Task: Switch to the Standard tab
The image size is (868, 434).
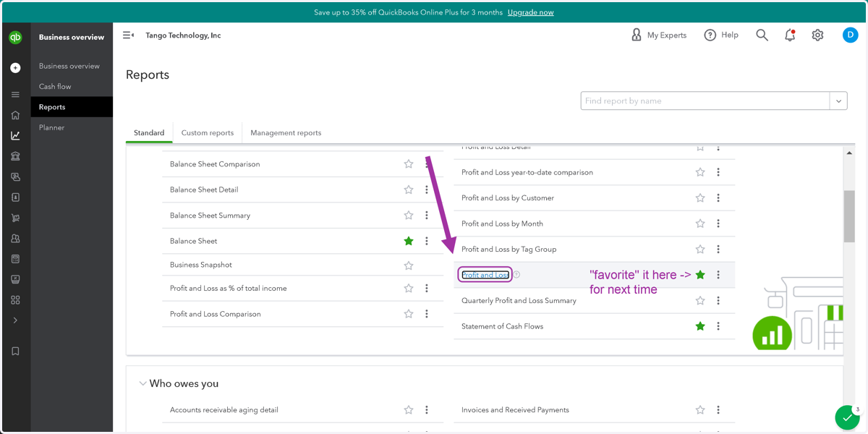Action: [149, 133]
